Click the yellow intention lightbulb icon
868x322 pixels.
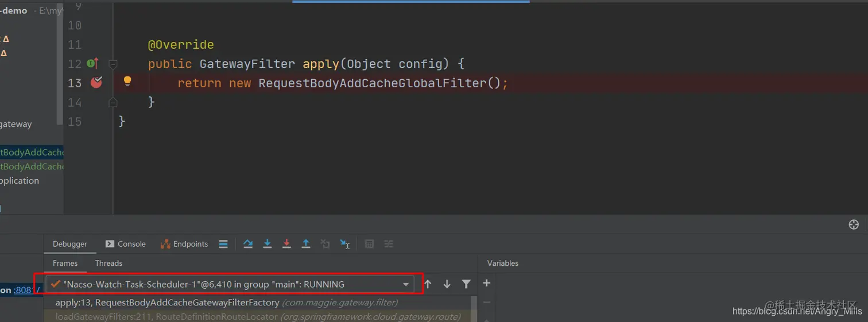click(x=127, y=82)
